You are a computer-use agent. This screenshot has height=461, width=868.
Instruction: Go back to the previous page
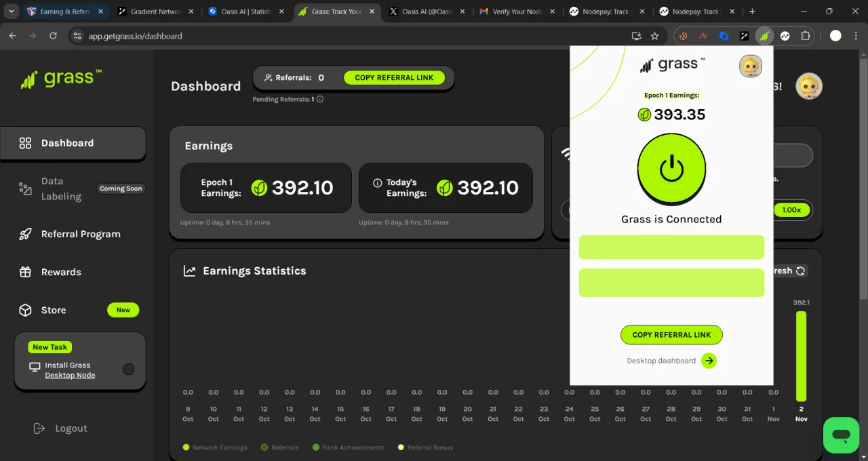(12, 36)
